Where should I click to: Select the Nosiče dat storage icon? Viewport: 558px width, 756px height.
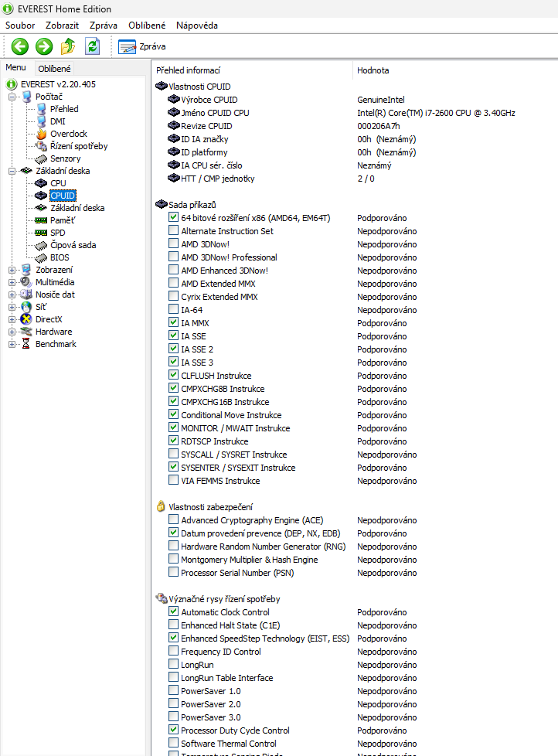click(x=26, y=295)
